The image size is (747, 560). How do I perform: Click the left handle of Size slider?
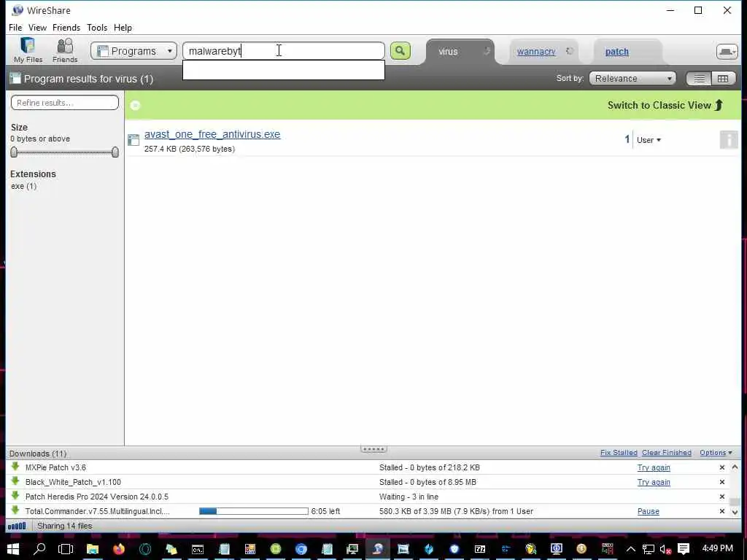[14, 152]
